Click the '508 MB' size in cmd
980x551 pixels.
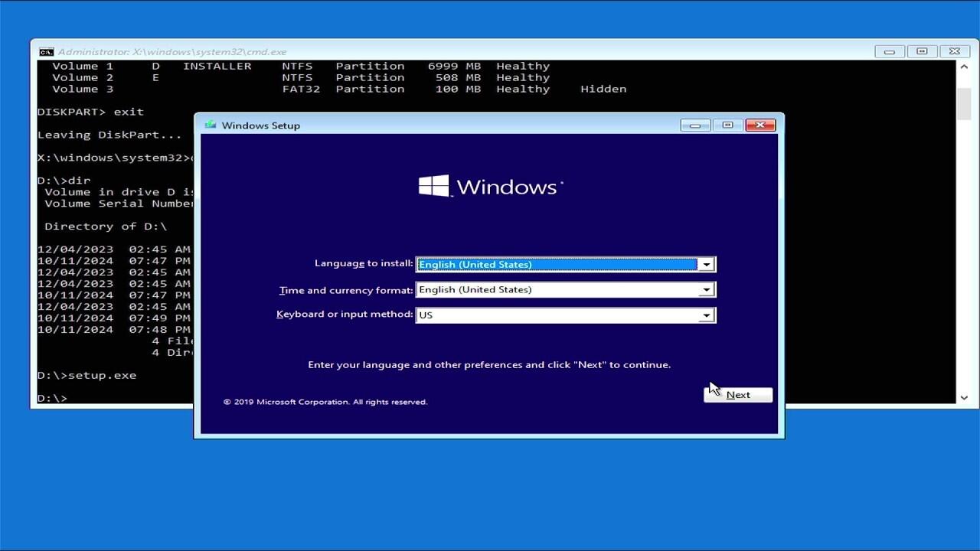(x=458, y=77)
